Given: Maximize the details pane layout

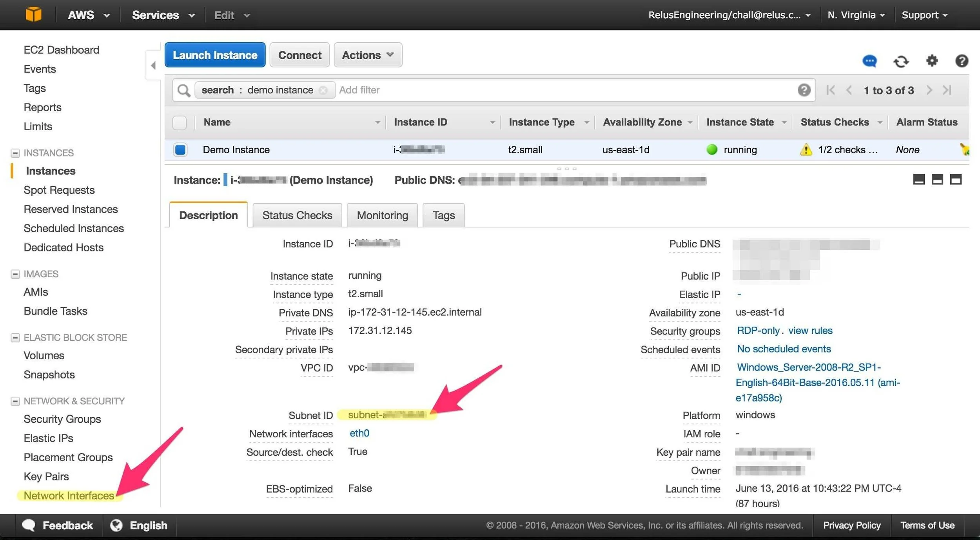Looking at the screenshot, I should [956, 180].
